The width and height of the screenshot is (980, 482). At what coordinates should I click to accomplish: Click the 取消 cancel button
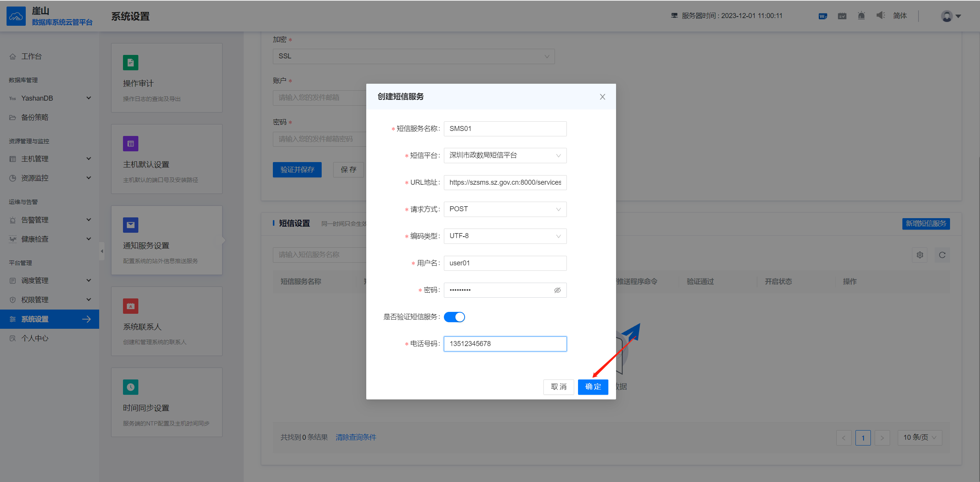[558, 387]
